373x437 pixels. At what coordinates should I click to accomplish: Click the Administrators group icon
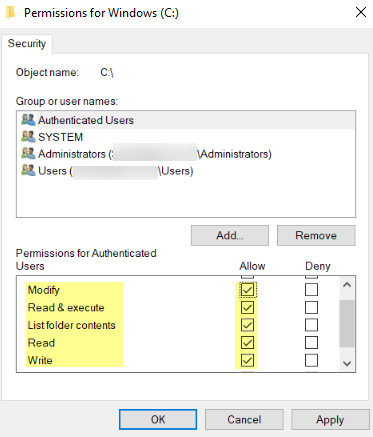[x=28, y=153]
